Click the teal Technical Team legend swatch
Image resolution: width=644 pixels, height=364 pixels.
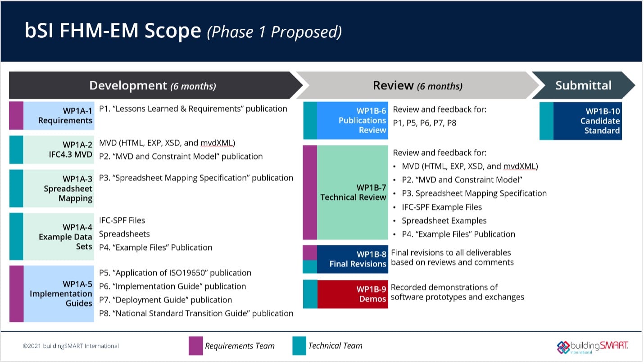point(299,346)
